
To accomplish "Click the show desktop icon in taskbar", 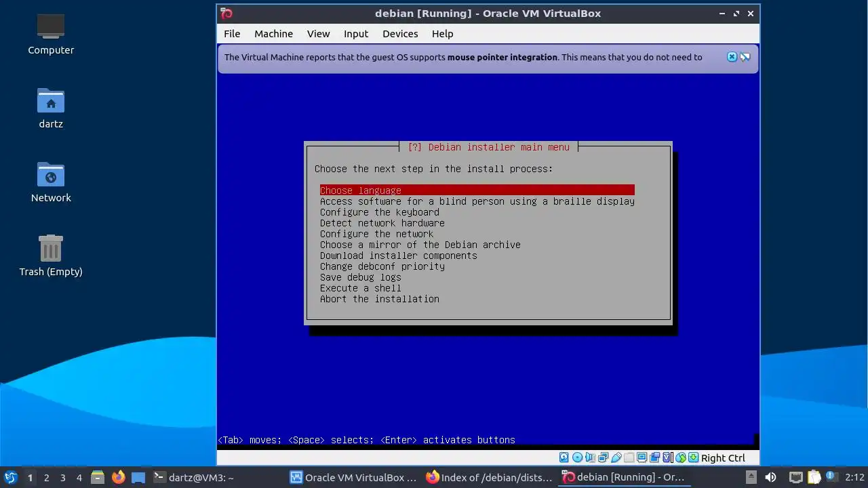I will 138,478.
